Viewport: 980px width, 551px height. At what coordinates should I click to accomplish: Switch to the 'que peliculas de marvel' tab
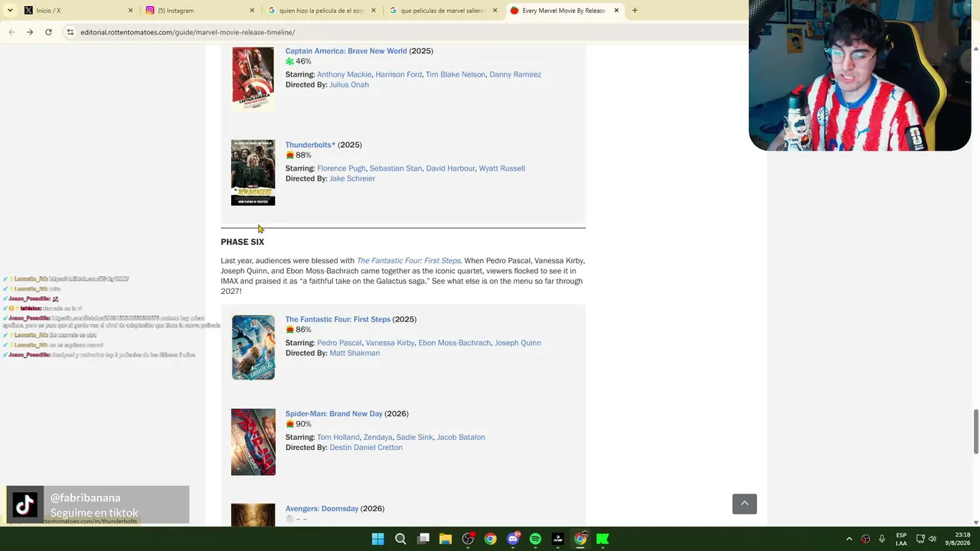point(443,11)
